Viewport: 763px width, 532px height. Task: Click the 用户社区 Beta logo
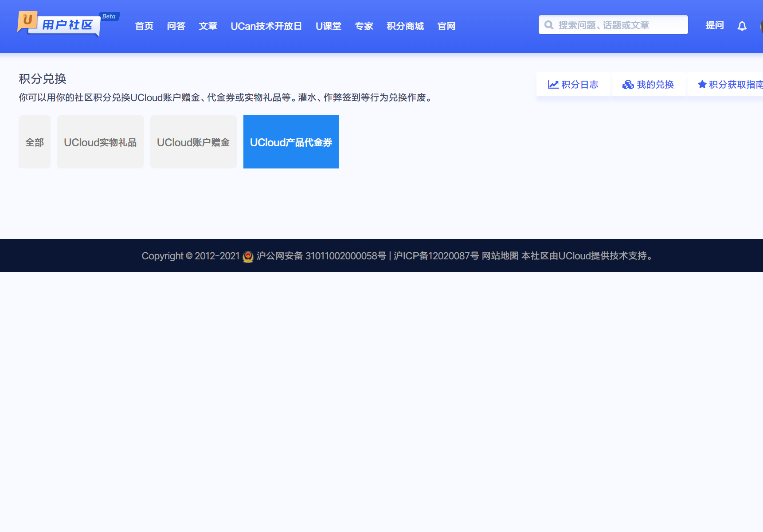click(x=68, y=24)
